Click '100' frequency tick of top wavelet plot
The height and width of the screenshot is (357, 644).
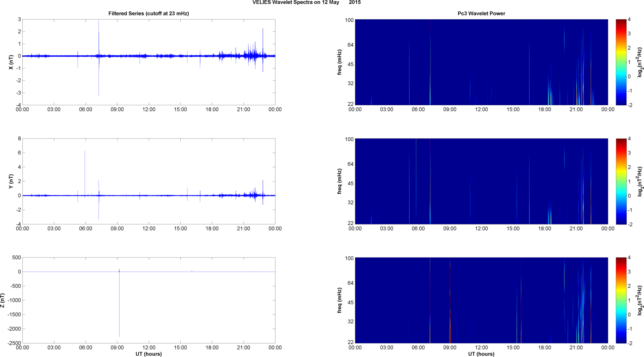click(x=349, y=20)
